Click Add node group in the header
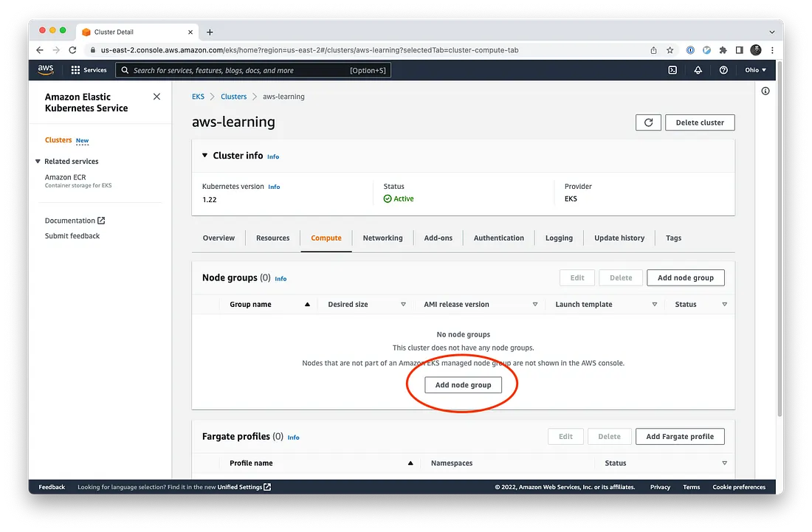Image resolution: width=812 pixels, height=532 pixels. click(x=685, y=278)
